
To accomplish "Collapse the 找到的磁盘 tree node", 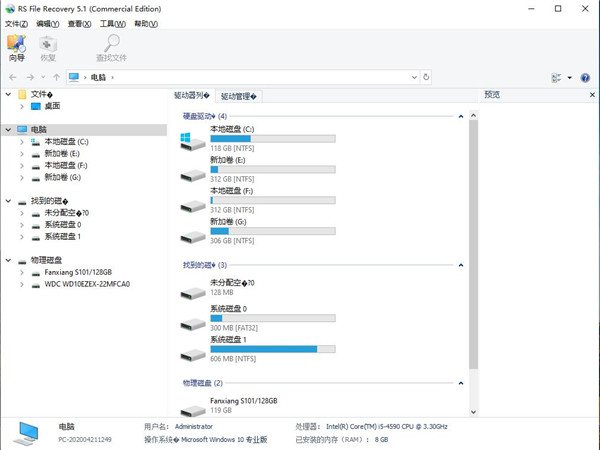I will pyautogui.click(x=8, y=201).
